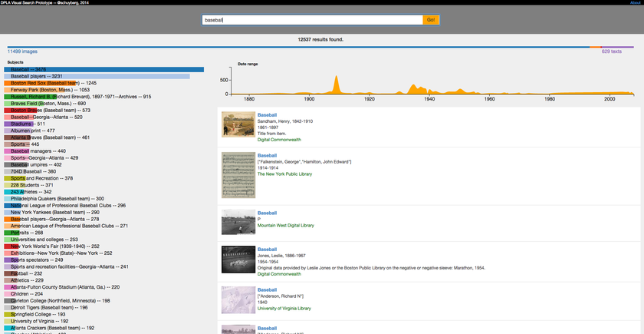Image resolution: width=644 pixels, height=334 pixels.
Task: Click the blue images segment of results bar
Action: pyautogui.click(x=298, y=48)
